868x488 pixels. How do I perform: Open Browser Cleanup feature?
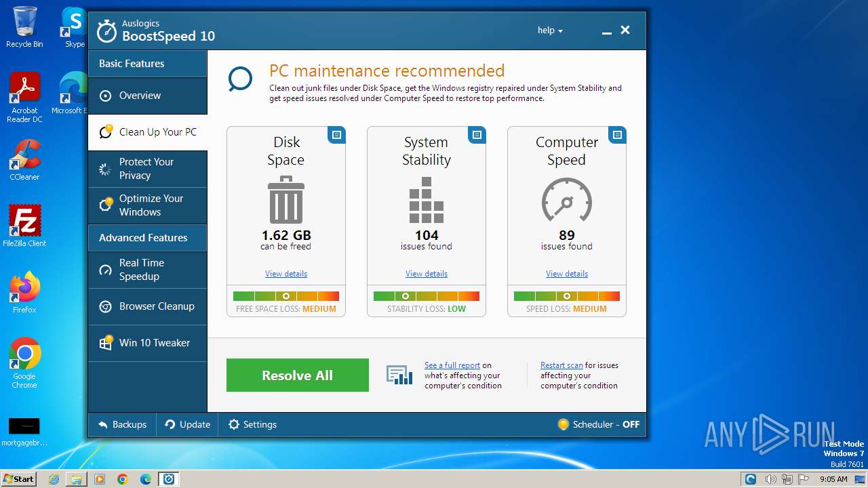click(x=147, y=306)
